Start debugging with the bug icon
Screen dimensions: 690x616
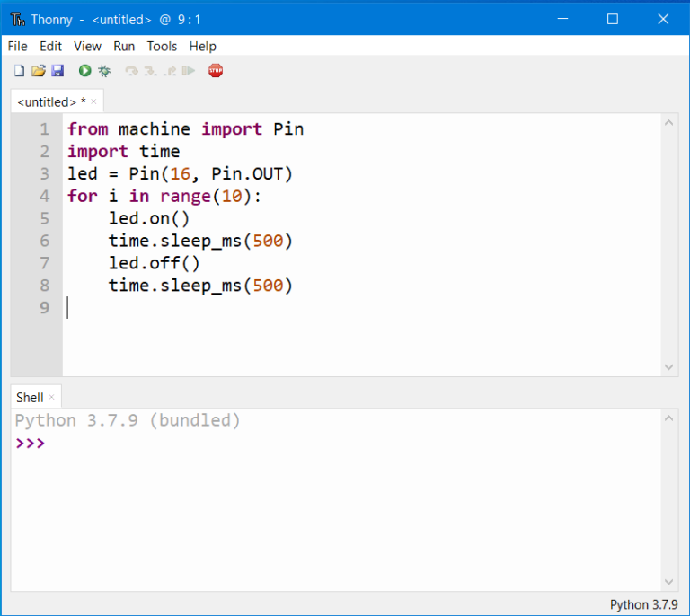tap(104, 70)
